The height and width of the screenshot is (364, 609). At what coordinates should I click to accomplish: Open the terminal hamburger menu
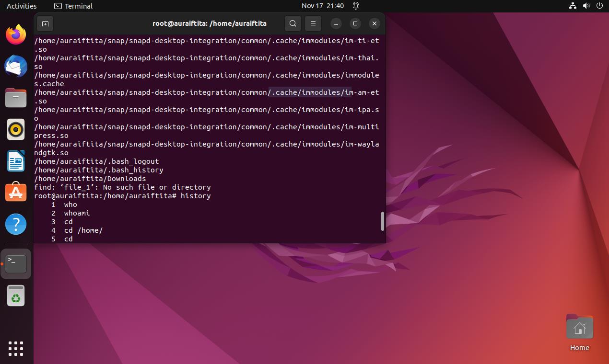click(x=313, y=23)
